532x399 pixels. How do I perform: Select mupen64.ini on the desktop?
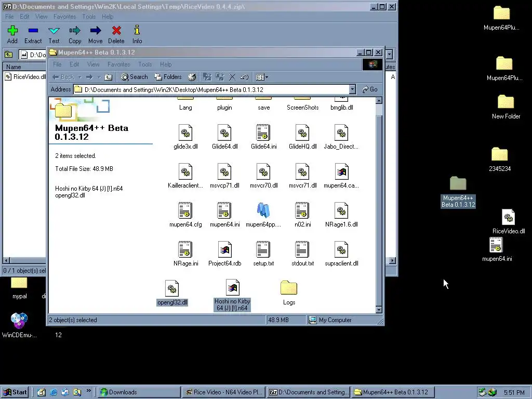coord(497,249)
